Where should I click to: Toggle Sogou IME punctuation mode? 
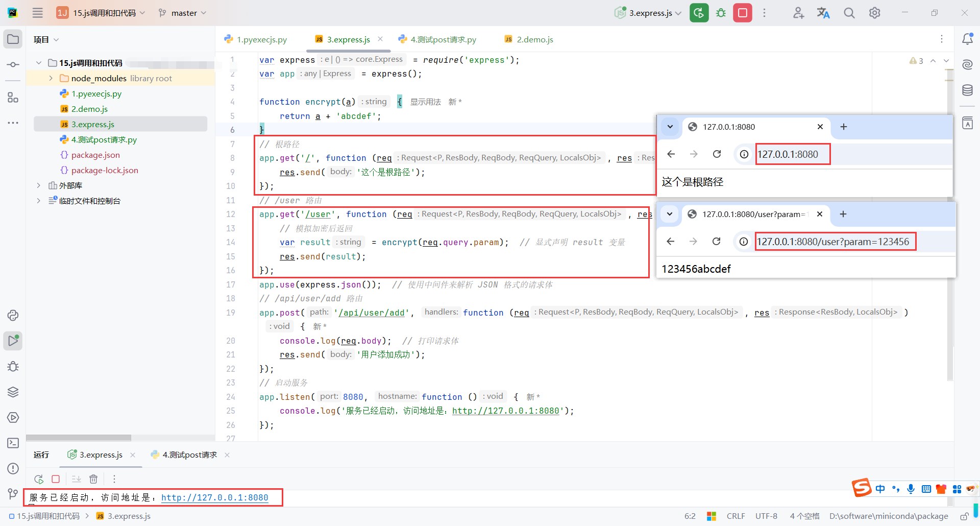(896, 489)
